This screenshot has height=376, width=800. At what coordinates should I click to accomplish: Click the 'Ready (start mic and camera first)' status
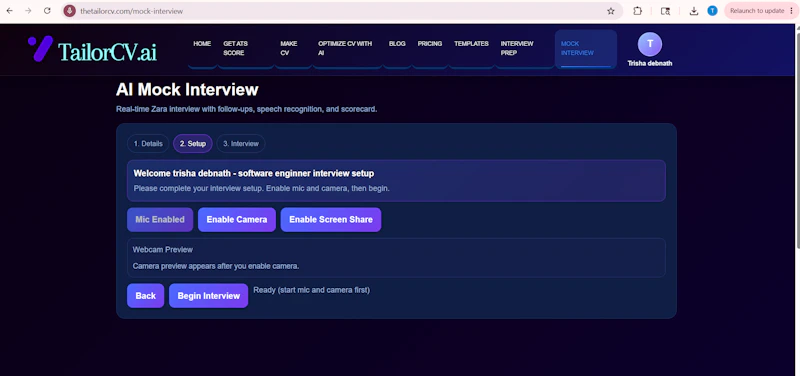click(311, 290)
